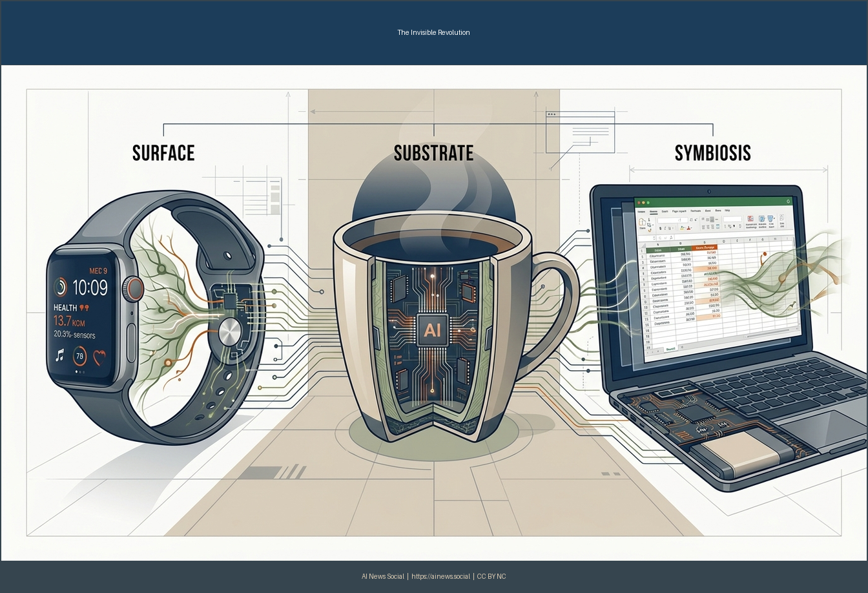Tap the music note icon on the watch
The image size is (868, 593).
pos(59,355)
